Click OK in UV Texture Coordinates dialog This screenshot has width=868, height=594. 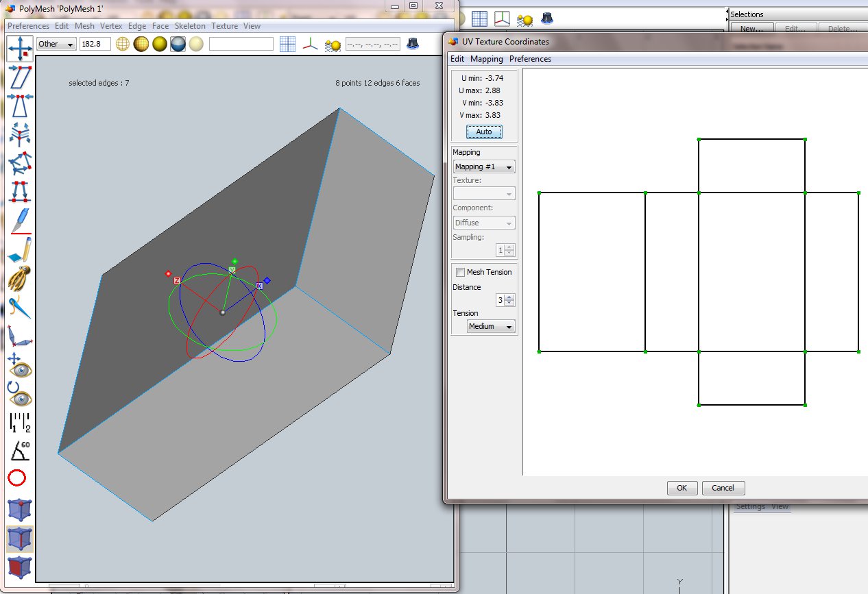tap(682, 488)
